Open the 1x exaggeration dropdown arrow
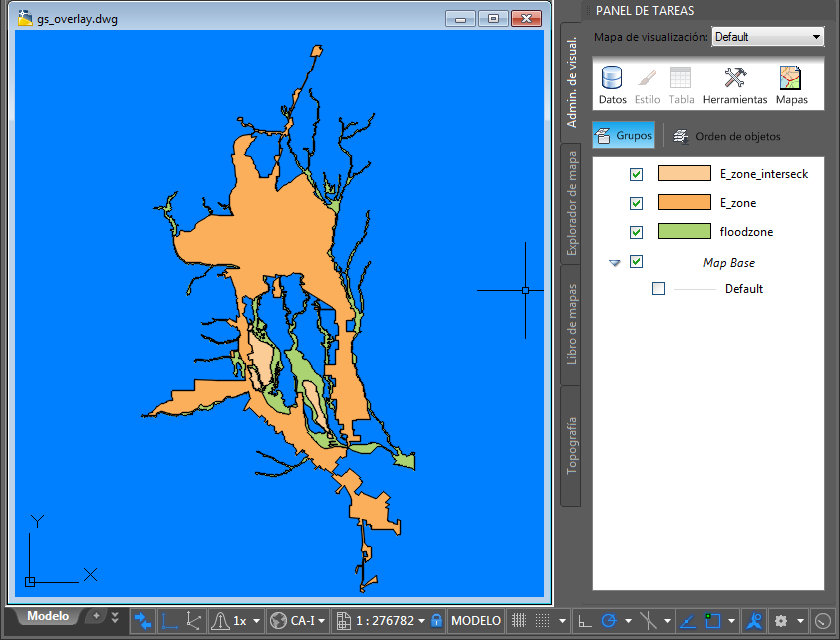The image size is (840, 640). coord(256,621)
